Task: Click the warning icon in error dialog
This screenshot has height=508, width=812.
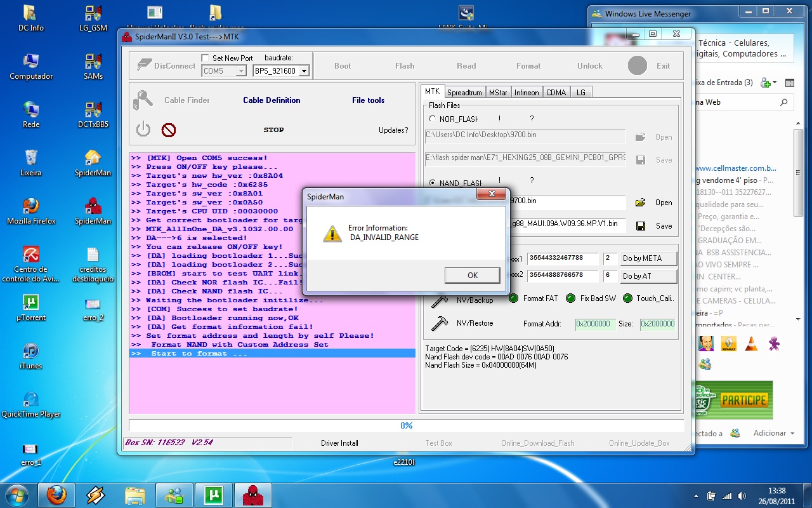Action: (x=332, y=233)
